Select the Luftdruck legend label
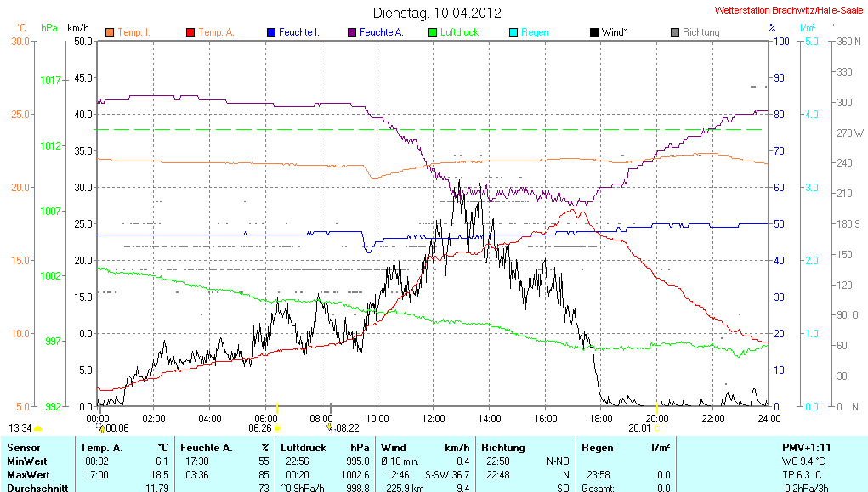 460,32
